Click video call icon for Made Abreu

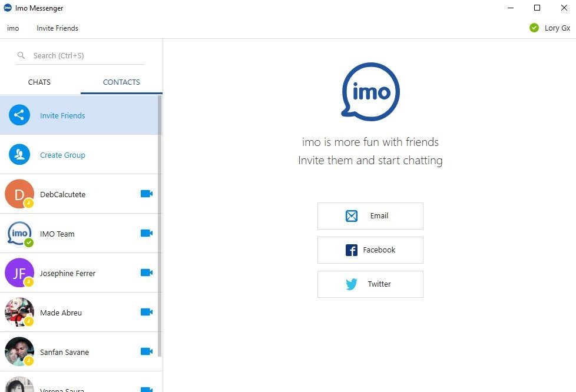coord(146,312)
